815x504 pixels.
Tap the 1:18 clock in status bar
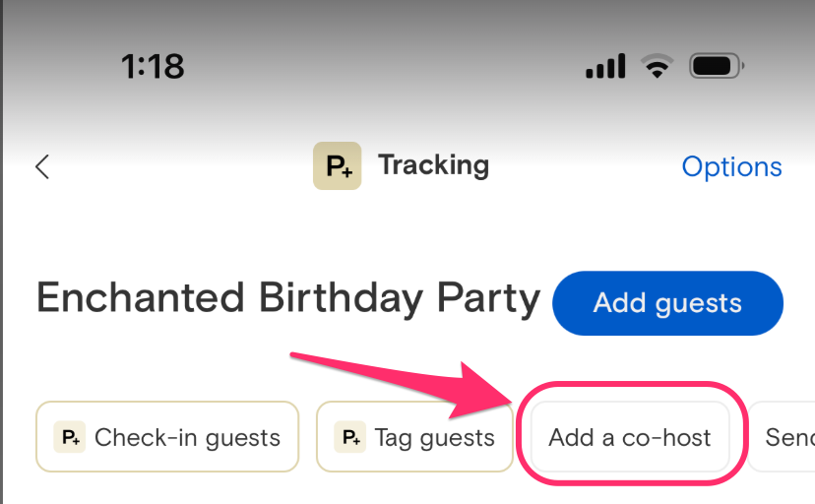click(x=153, y=67)
